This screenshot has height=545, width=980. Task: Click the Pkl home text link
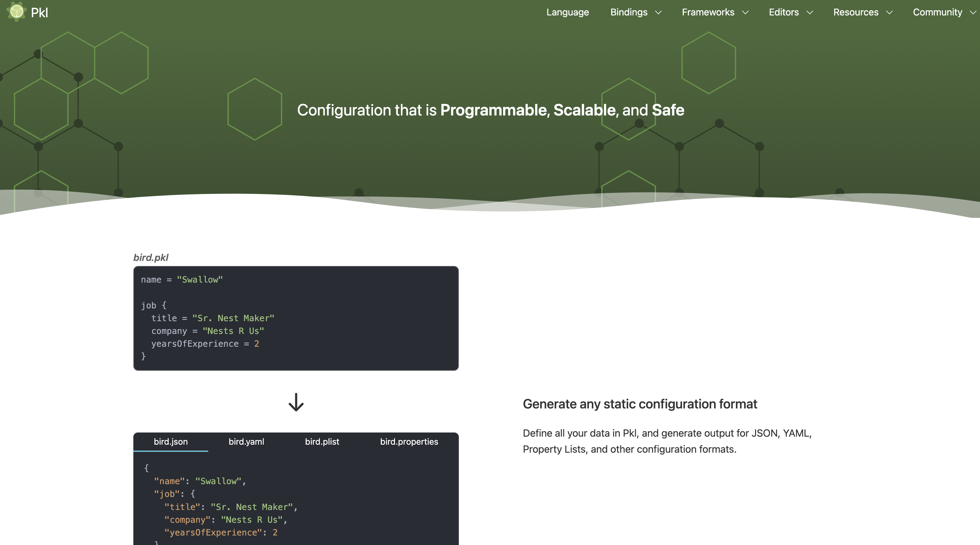click(39, 12)
